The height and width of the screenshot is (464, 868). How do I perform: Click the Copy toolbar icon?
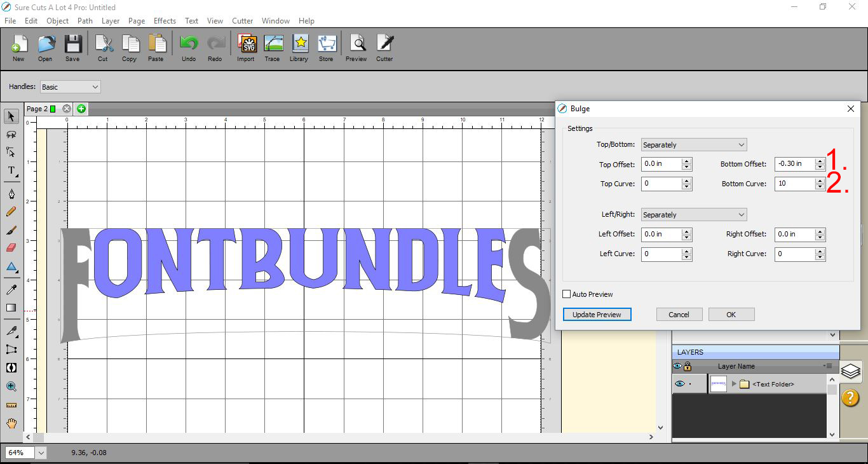tap(130, 44)
